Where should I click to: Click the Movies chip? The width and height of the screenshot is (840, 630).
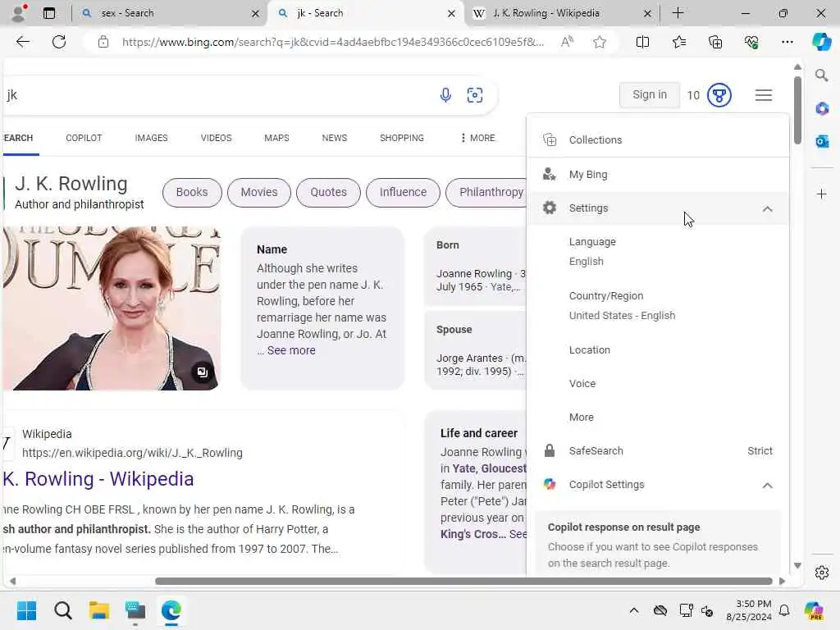(258, 192)
